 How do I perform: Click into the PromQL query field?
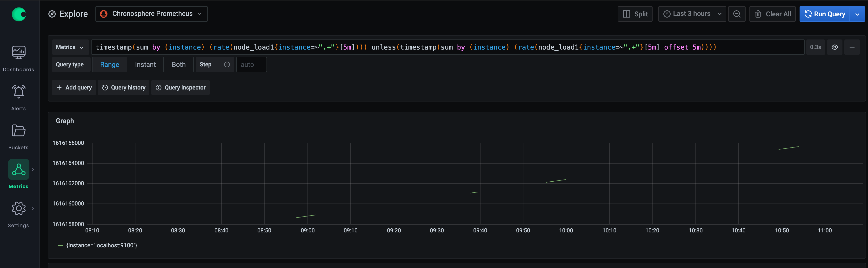[448, 47]
